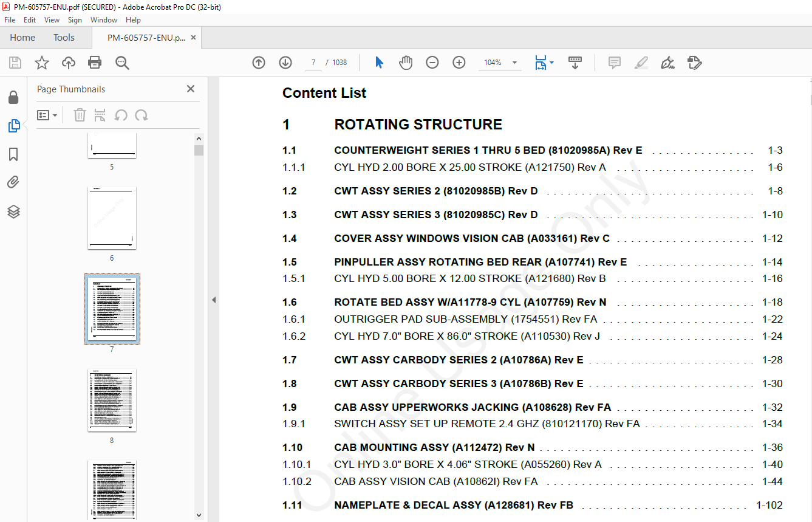This screenshot has height=522, width=812.
Task: Jump to CWT ASSY CARBODY SERIES 3 entry
Action: pyautogui.click(x=532, y=383)
